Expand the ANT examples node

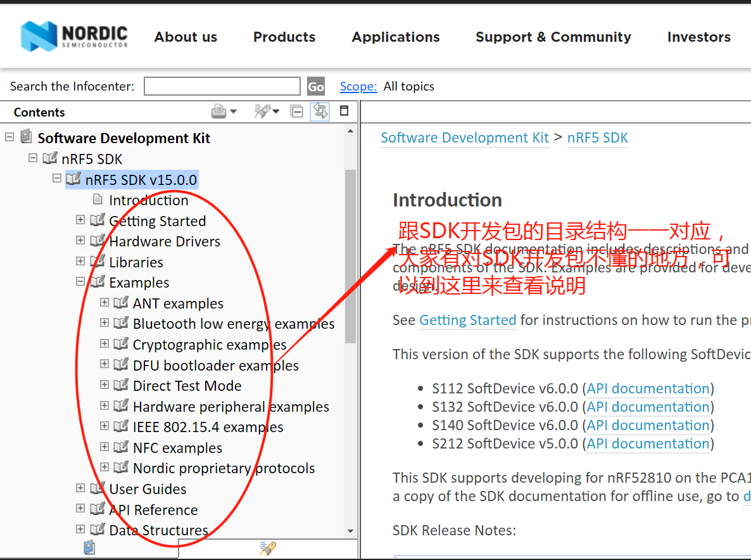104,302
